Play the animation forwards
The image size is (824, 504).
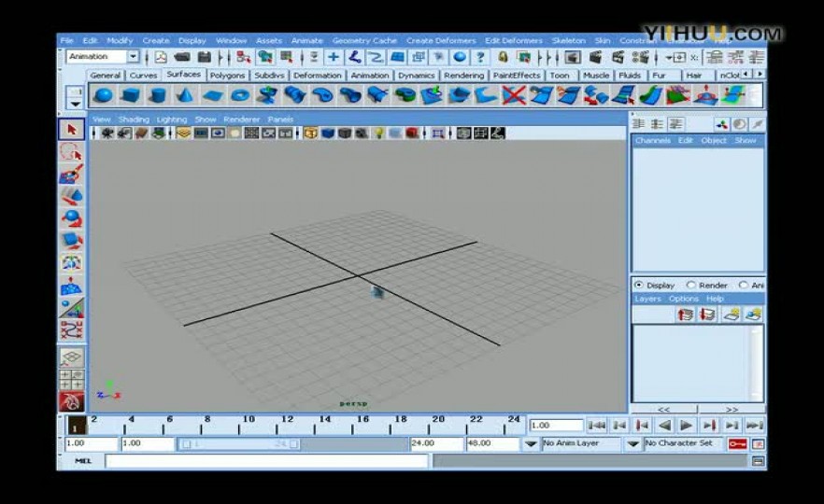click(686, 426)
